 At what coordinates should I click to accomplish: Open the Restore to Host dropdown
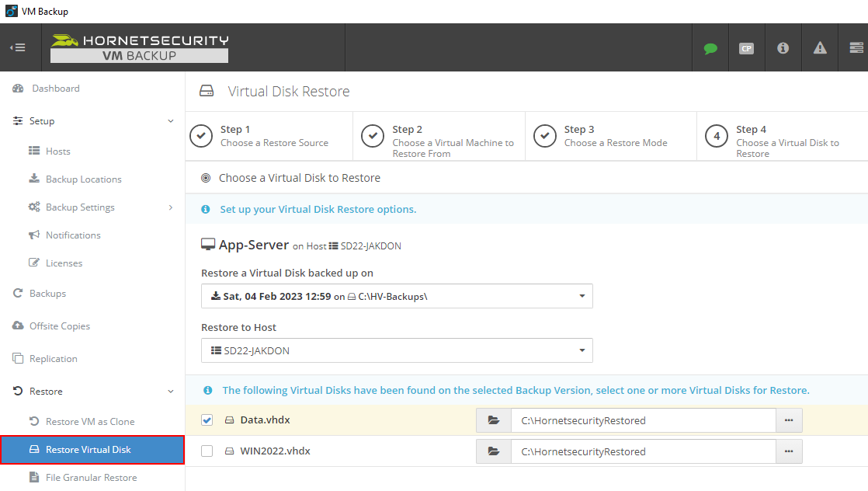pos(397,350)
